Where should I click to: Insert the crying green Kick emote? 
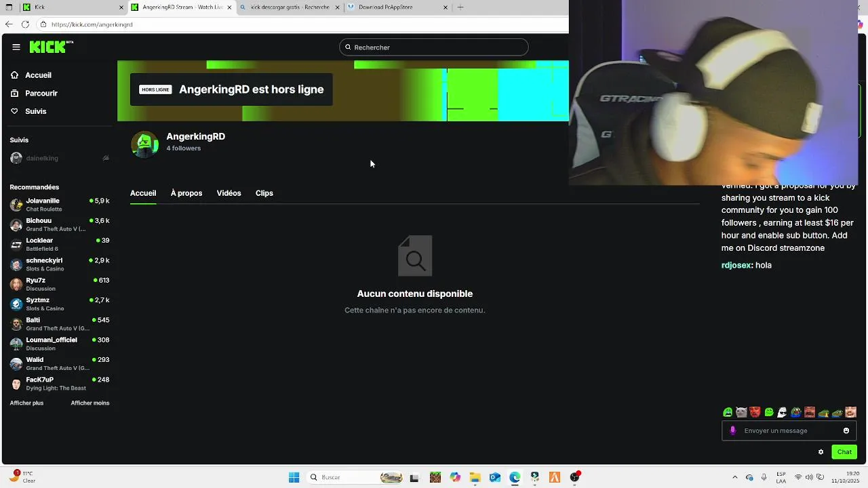click(728, 412)
